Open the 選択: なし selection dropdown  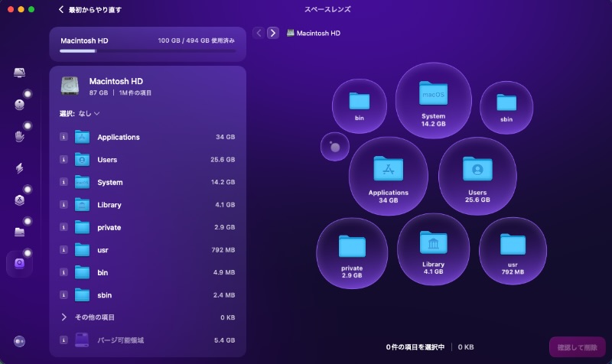click(x=80, y=113)
